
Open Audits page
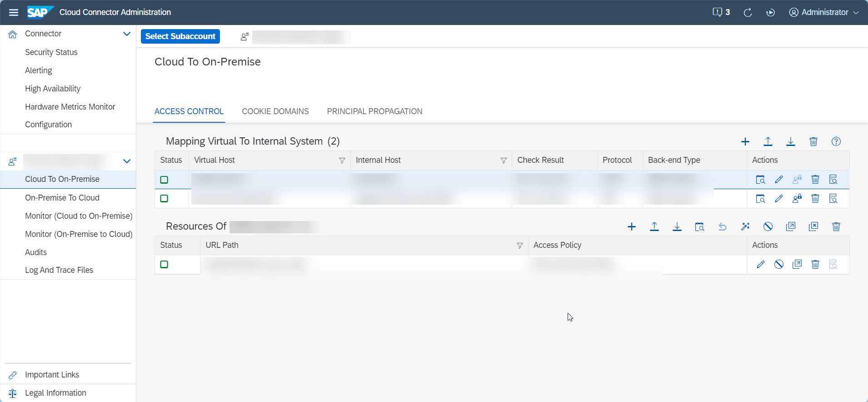click(x=36, y=252)
